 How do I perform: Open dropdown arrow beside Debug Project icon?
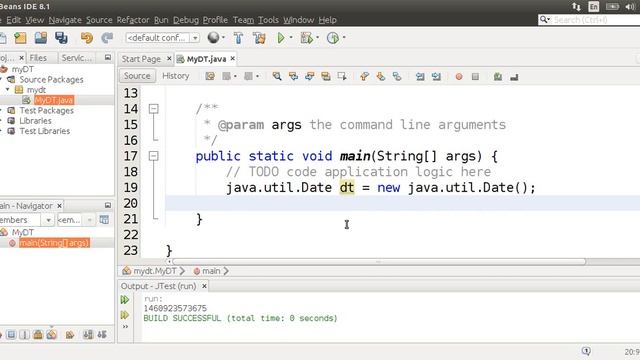(x=318, y=37)
